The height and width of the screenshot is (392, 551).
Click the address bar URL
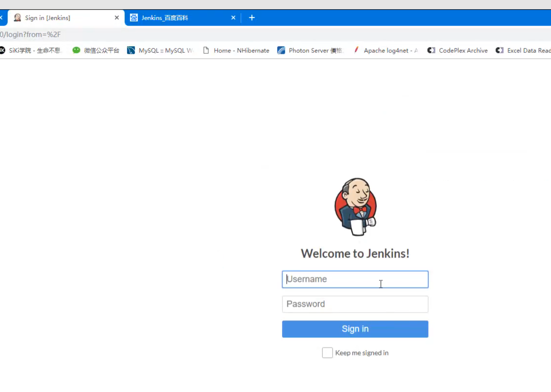[x=30, y=34]
